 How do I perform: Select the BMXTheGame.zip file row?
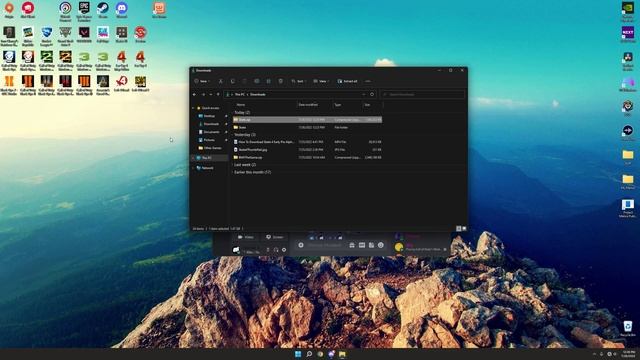307,157
